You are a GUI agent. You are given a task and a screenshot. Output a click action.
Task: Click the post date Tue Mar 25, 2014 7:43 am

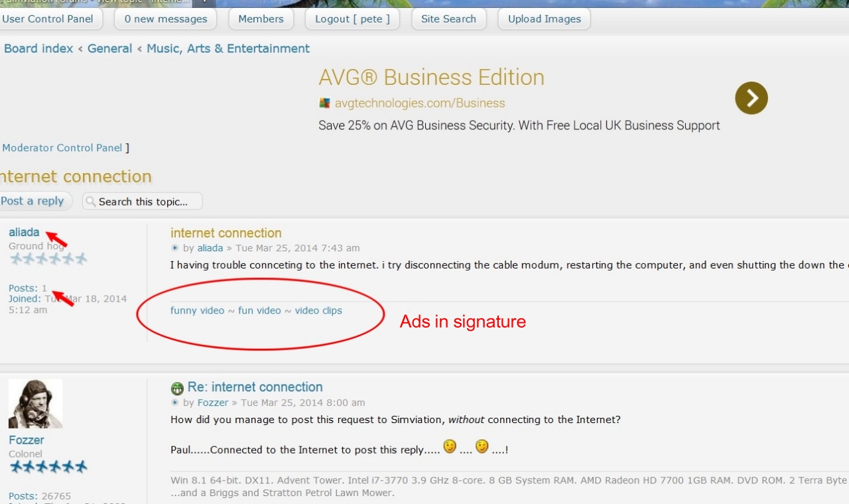pyautogui.click(x=298, y=248)
